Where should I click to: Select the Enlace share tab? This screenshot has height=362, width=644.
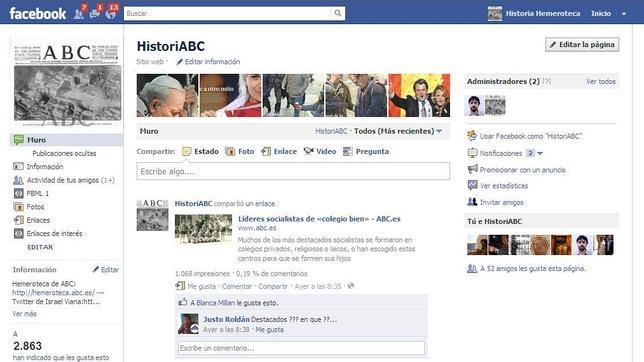click(279, 151)
